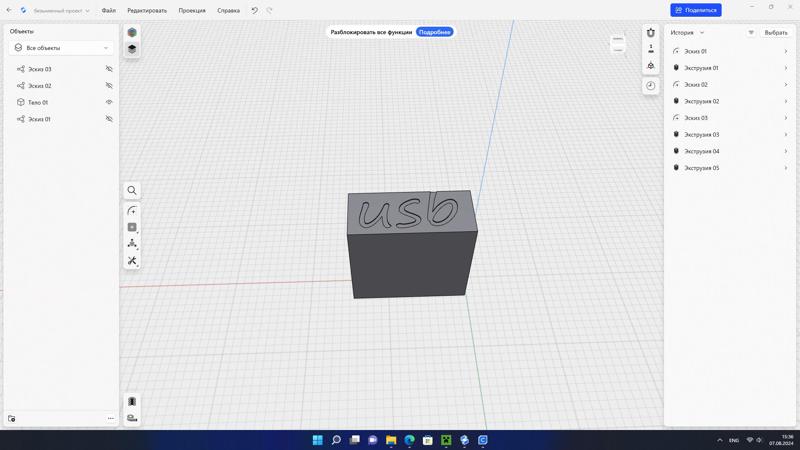Screen dimensions: 800x450
Task: Click the front face of the gray box
Action: (411, 264)
